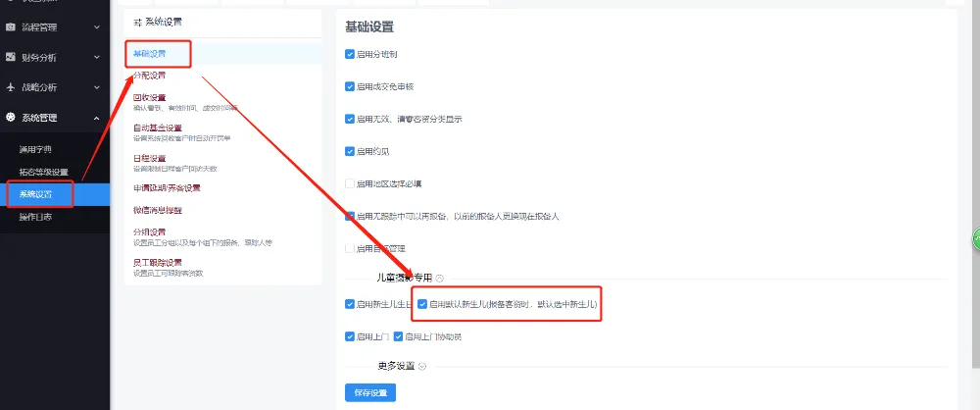Expand the 流程管理 menu chevron
This screenshot has height=410, width=980.
96,28
